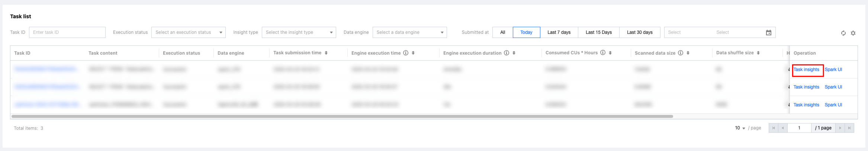Click the Enter task ID field
The height and width of the screenshot is (151, 868).
click(x=67, y=32)
